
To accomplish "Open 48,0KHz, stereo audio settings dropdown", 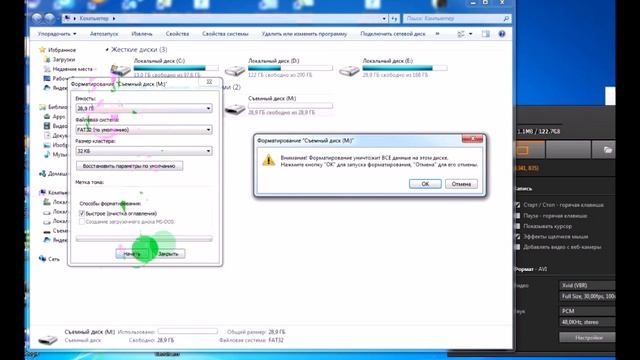I will pyautogui.click(x=587, y=322).
